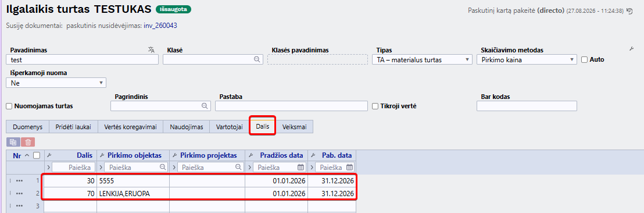Image resolution: width=644 pixels, height=213 pixels.
Task: Tick the Tikroji vertė checkbox
Action: point(374,106)
